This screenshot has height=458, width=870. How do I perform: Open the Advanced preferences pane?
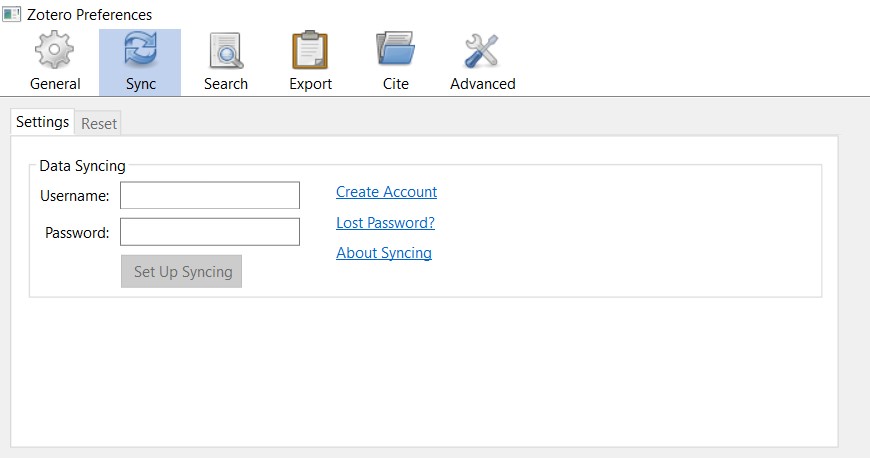tap(483, 62)
